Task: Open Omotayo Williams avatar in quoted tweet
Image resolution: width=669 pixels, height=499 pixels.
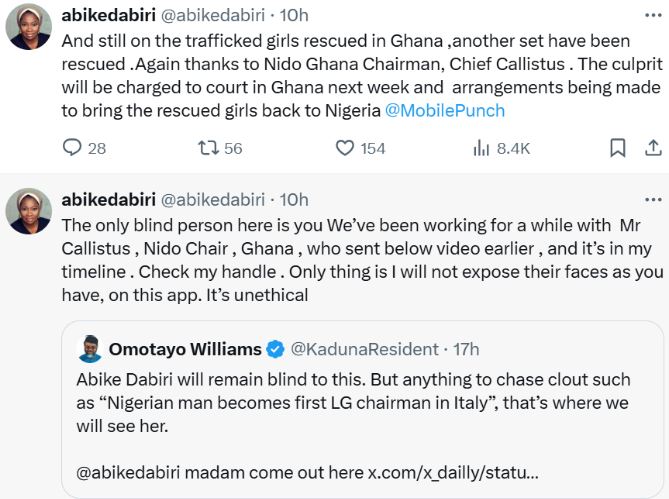Action: (89, 349)
